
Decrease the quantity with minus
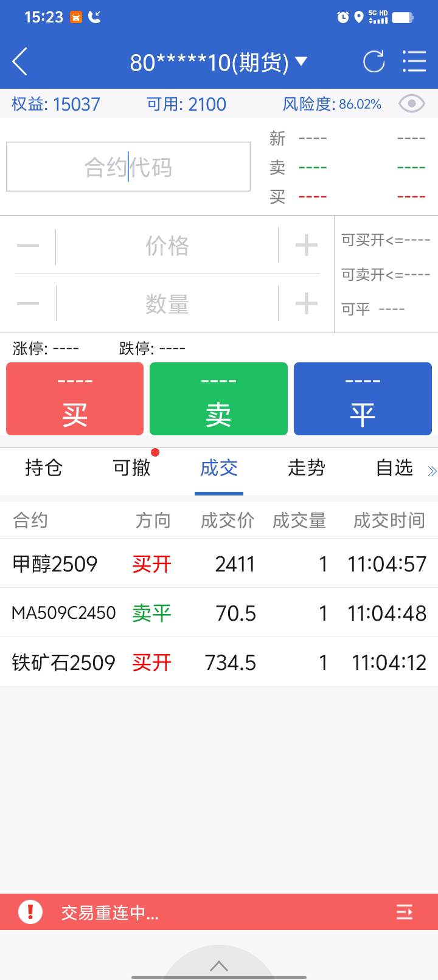tap(28, 303)
